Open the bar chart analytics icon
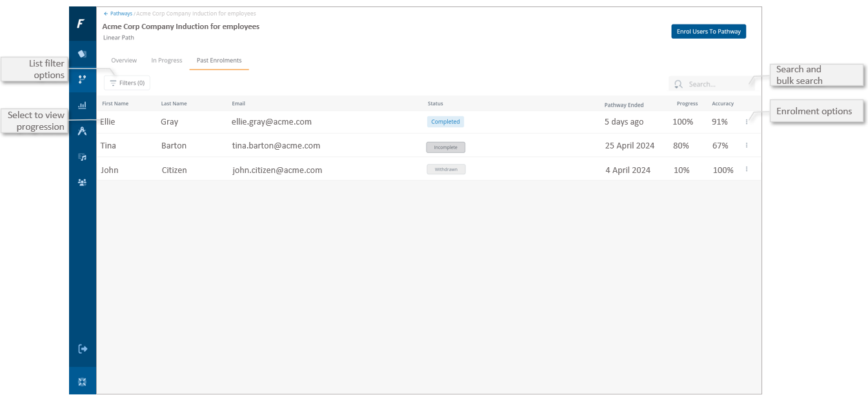The height and width of the screenshot is (397, 868). (82, 105)
